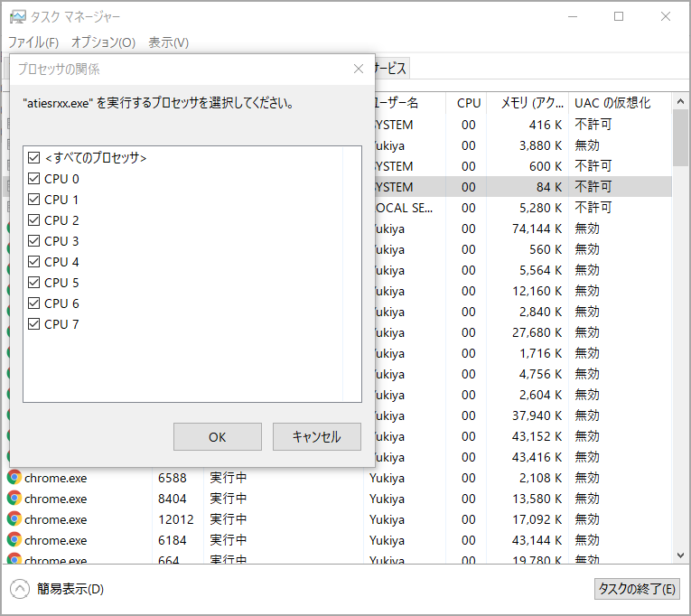
Task: Click PID 12012 cell
Action: coord(176,519)
